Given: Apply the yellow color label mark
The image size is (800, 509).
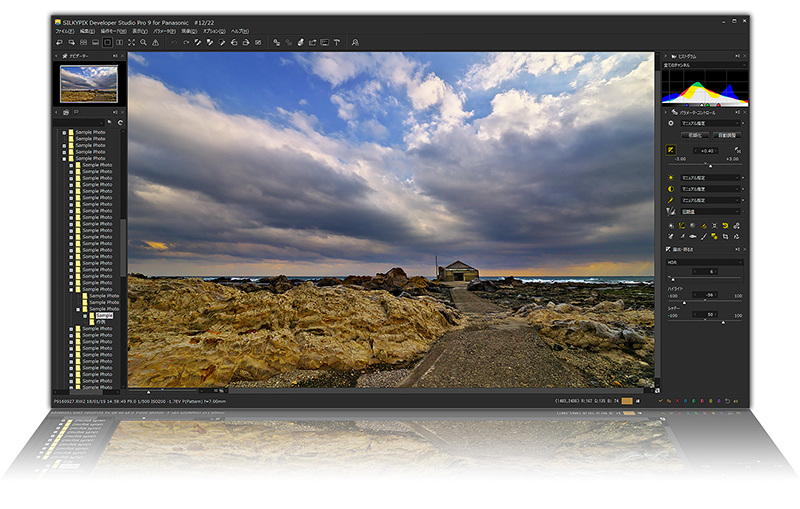Looking at the screenshot, I should click(710, 401).
